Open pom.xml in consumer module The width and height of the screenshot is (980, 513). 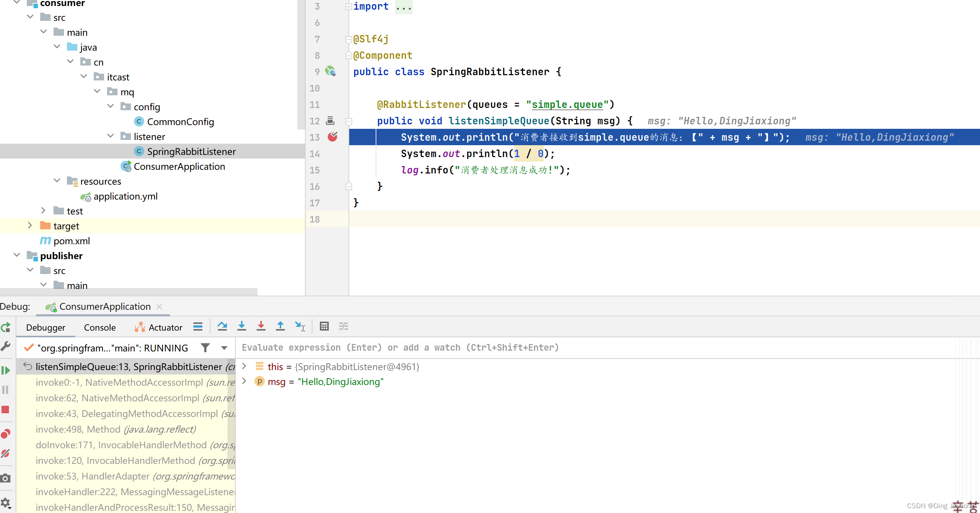pos(65,241)
